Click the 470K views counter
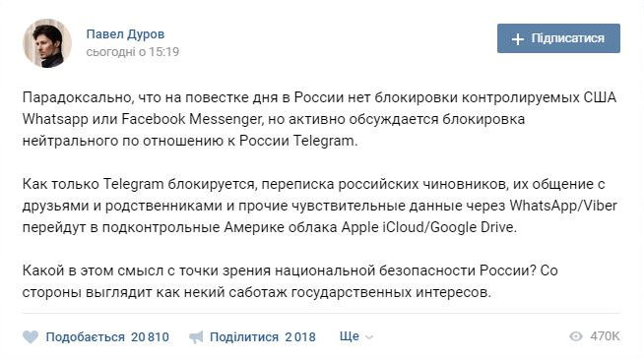 [x=605, y=336]
